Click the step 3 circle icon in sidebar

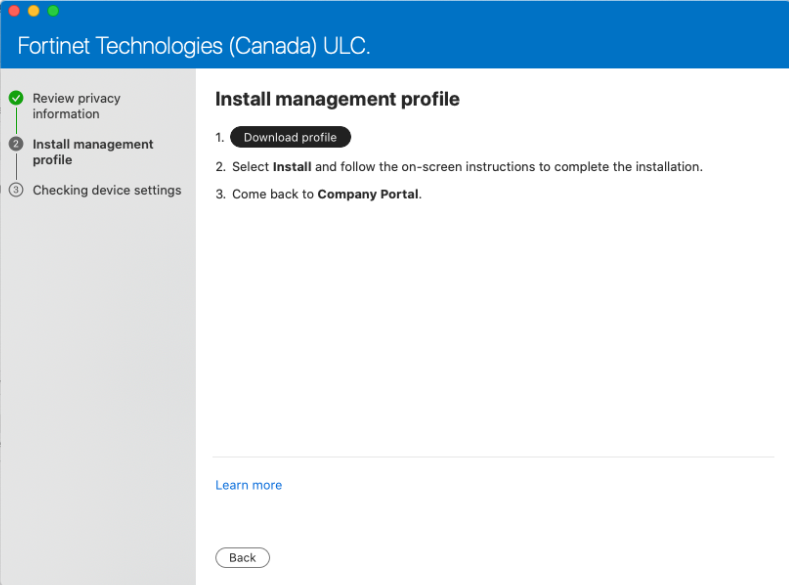pos(16,190)
